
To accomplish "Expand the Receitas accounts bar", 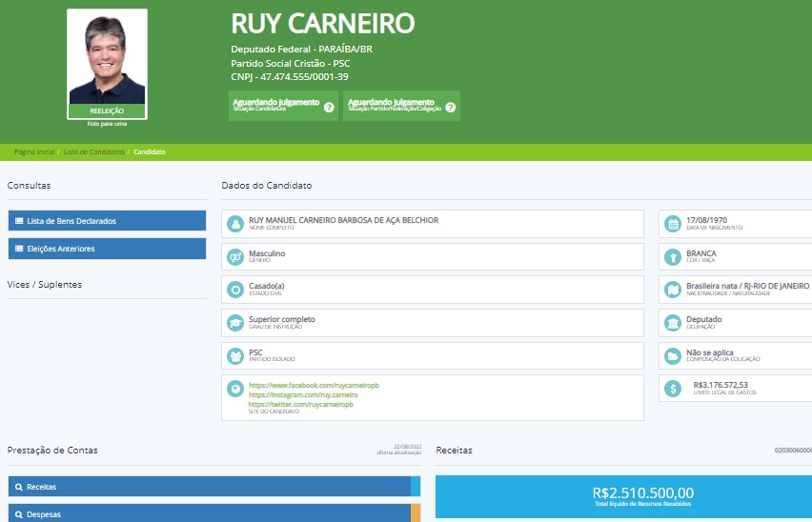I will (x=210, y=487).
